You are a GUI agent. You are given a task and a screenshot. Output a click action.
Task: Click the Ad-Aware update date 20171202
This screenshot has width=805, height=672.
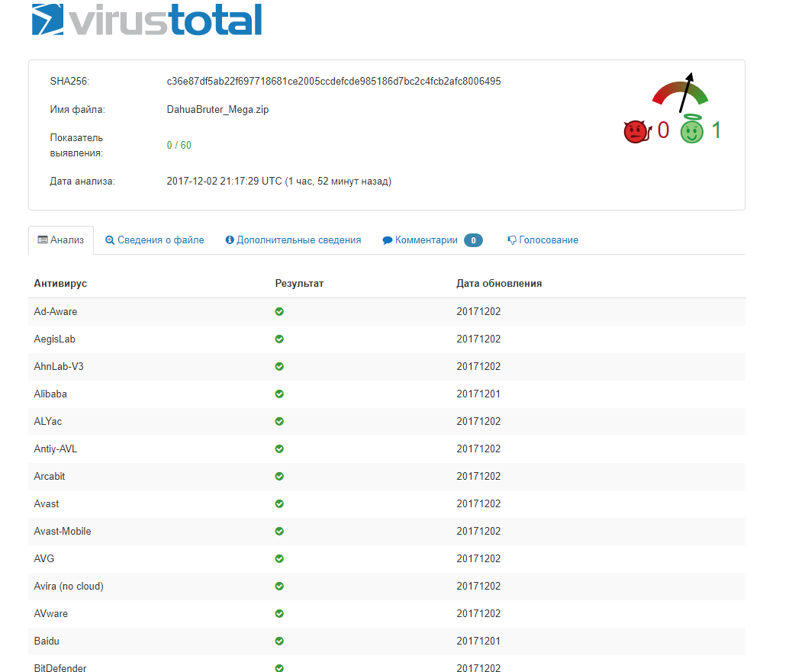(478, 312)
